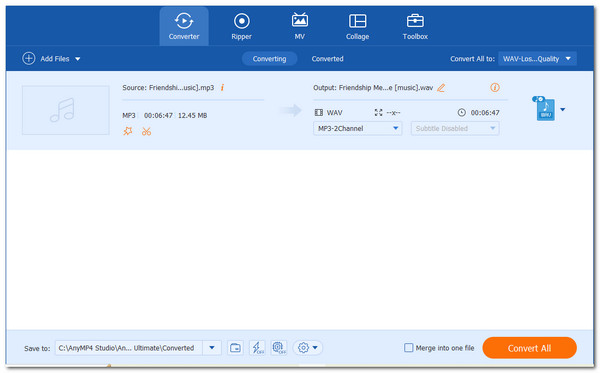Click the 12.45 MB file size
The width and height of the screenshot is (600, 373).
[192, 115]
